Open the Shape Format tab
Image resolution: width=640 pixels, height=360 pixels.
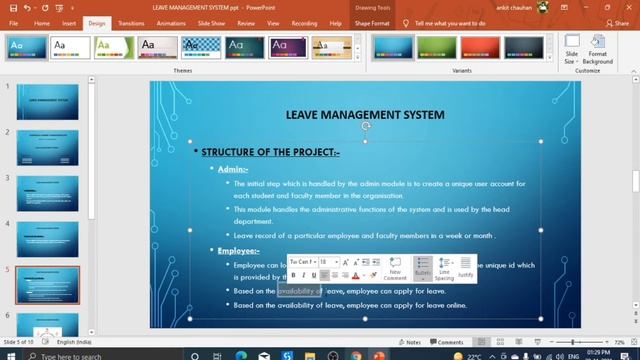click(372, 23)
